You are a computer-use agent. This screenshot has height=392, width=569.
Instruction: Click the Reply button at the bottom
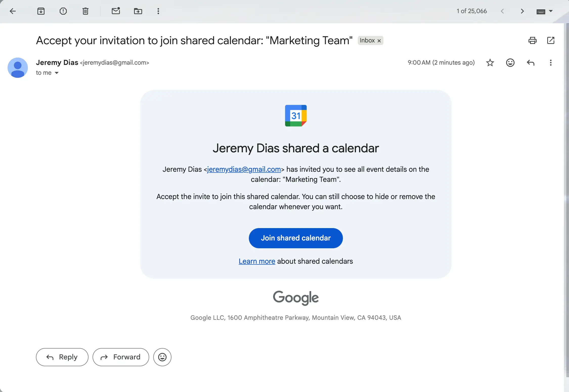[62, 357]
